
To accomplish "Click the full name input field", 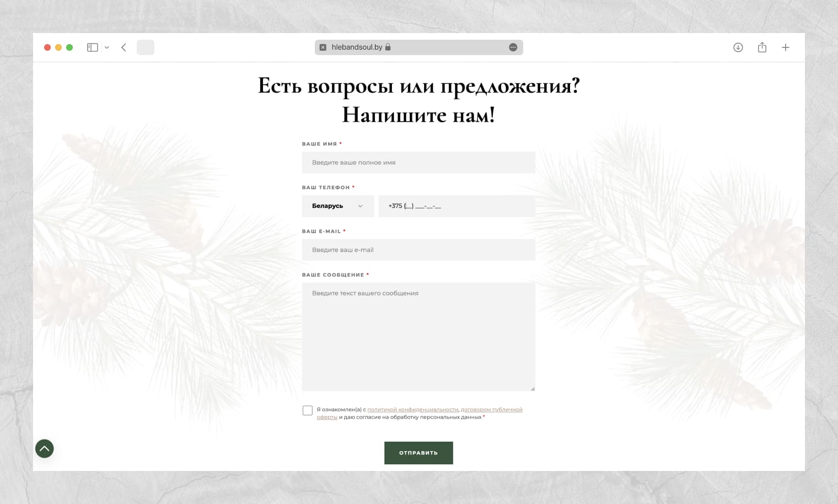I will [x=418, y=162].
